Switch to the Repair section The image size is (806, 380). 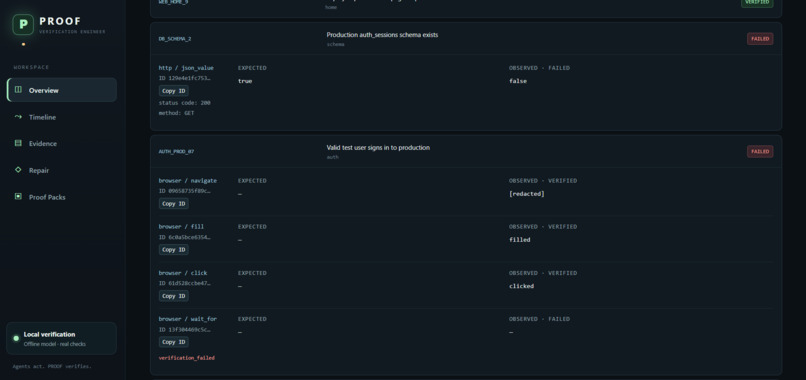(x=62, y=170)
